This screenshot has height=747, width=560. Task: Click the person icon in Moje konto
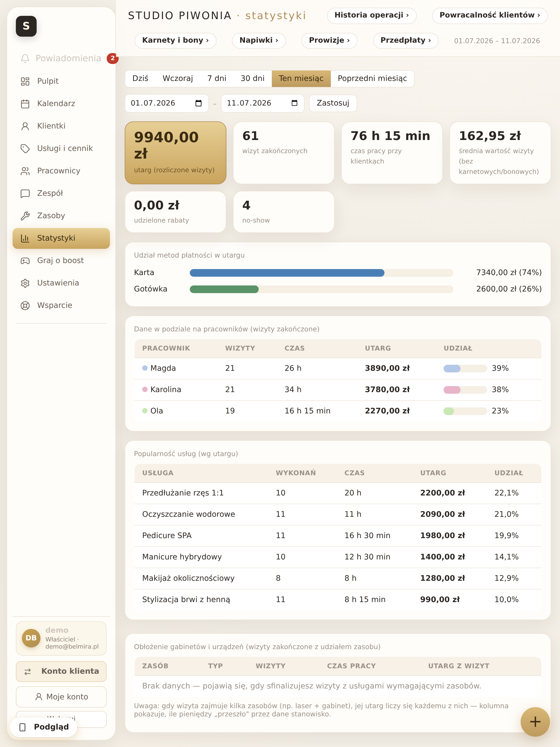tap(39, 697)
